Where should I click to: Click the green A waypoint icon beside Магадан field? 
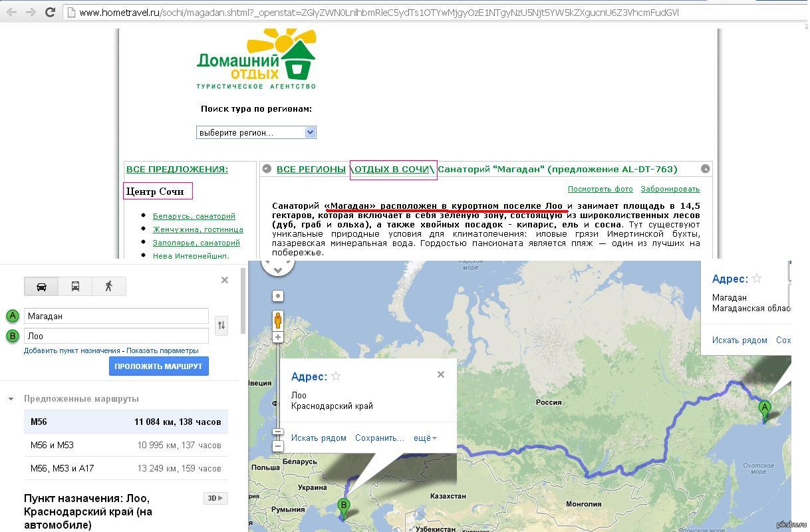[x=13, y=317]
